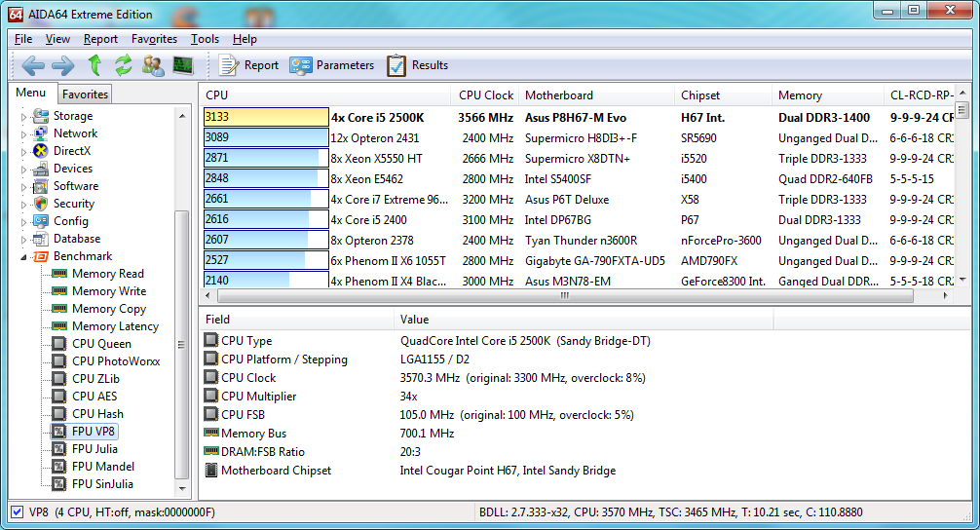Sort by the Memory column header

pyautogui.click(x=827, y=95)
